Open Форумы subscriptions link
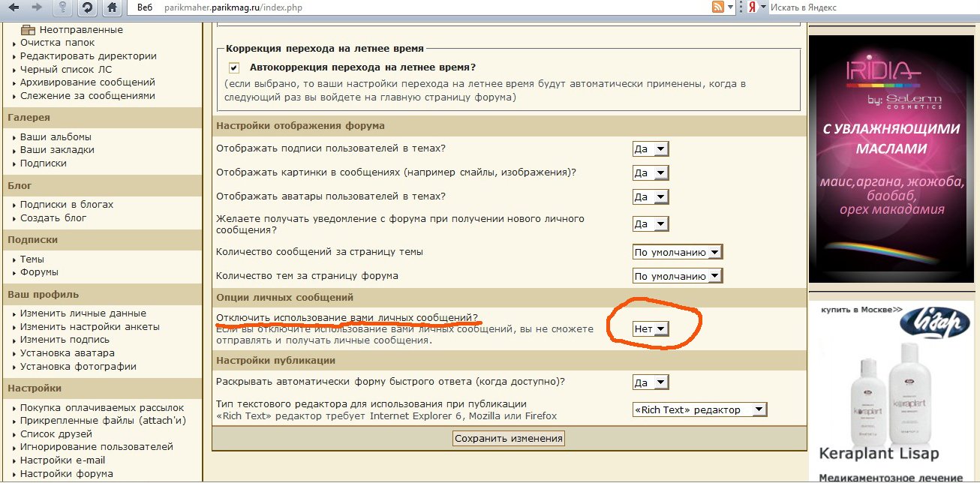The height and width of the screenshot is (483, 980). click(39, 272)
